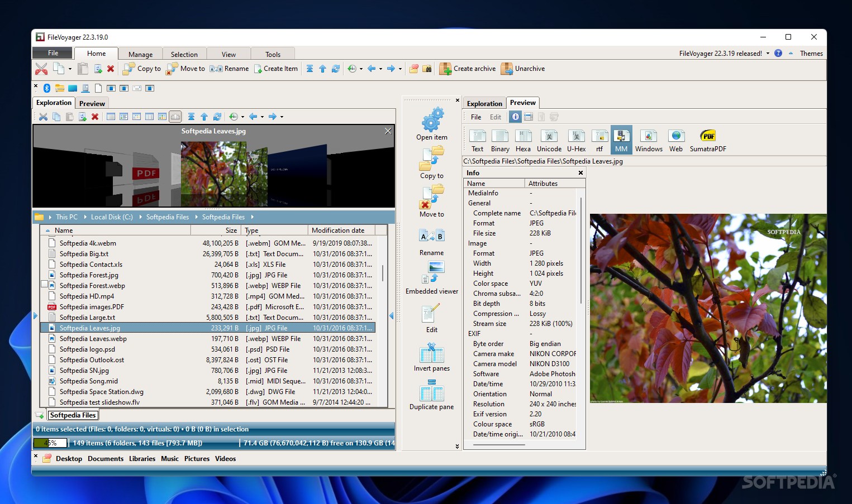Screen dimensions: 852x504
Task: Switch pane to the first list view mode
Action: (x=111, y=117)
